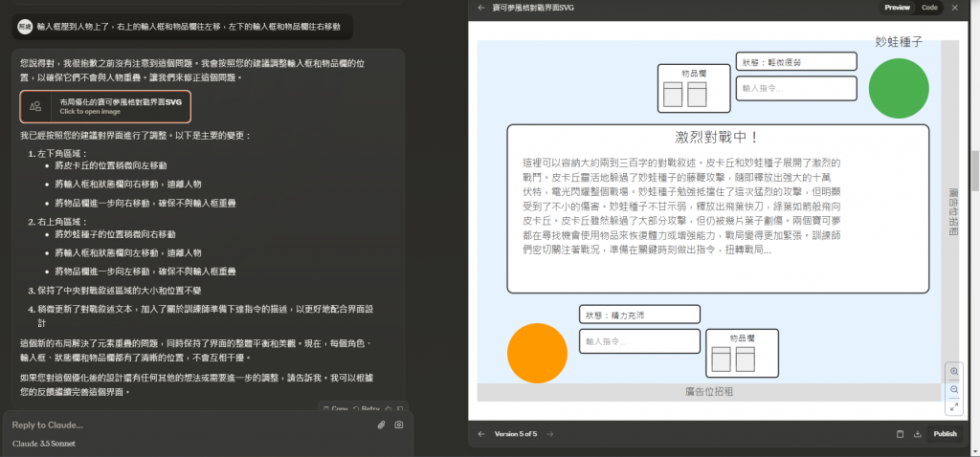Click Version 5 of 5 text
The height and width of the screenshot is (457, 980).
point(516,434)
